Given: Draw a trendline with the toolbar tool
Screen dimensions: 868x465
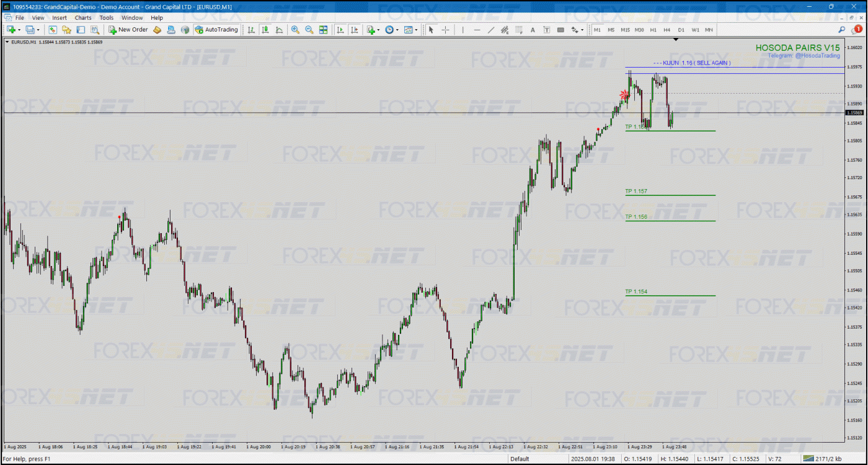Looking at the screenshot, I should pos(491,30).
